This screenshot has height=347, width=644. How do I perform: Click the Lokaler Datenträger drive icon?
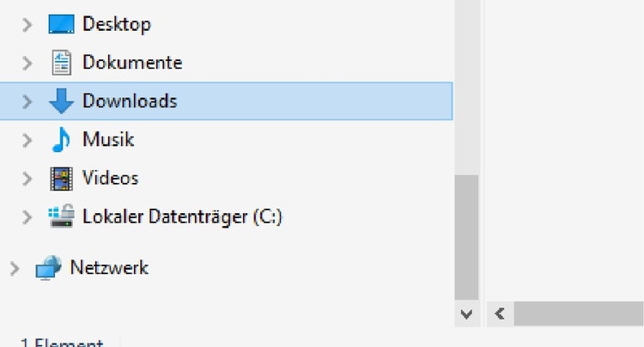pyautogui.click(x=61, y=217)
